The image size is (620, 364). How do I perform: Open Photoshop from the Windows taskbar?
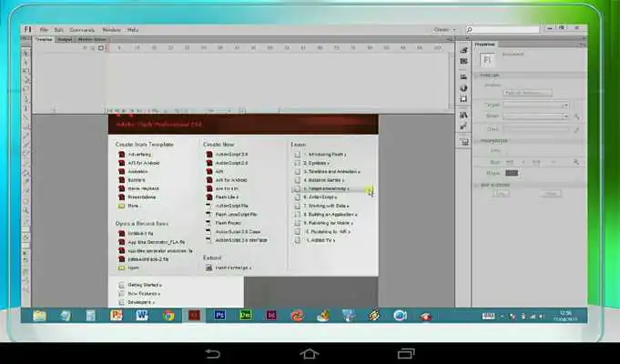[219, 316]
